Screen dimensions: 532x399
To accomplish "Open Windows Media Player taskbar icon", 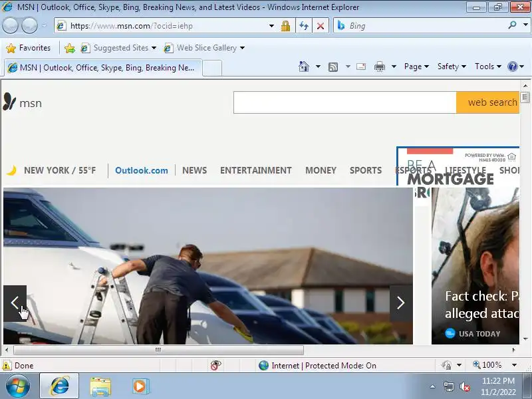I will tap(140, 386).
